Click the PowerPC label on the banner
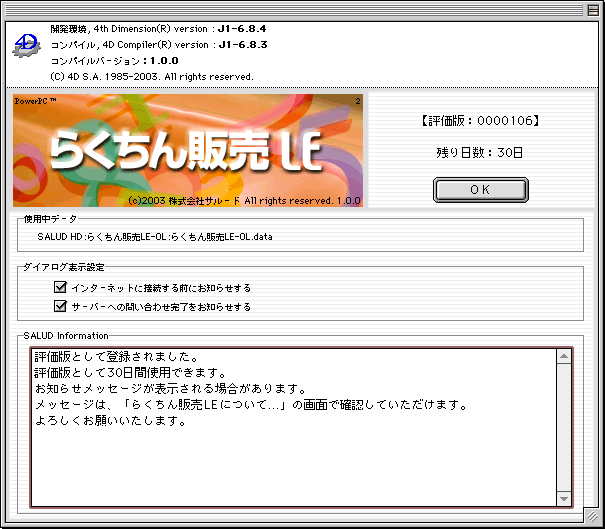This screenshot has width=605, height=529. (x=35, y=101)
